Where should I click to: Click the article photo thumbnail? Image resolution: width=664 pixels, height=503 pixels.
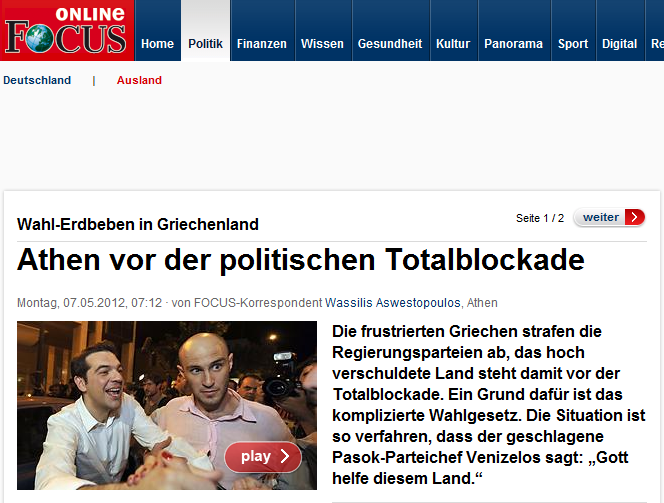coord(167,405)
